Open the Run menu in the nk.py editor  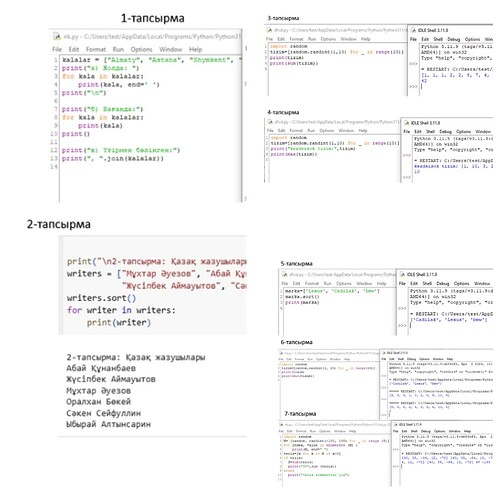pyautogui.click(x=118, y=49)
